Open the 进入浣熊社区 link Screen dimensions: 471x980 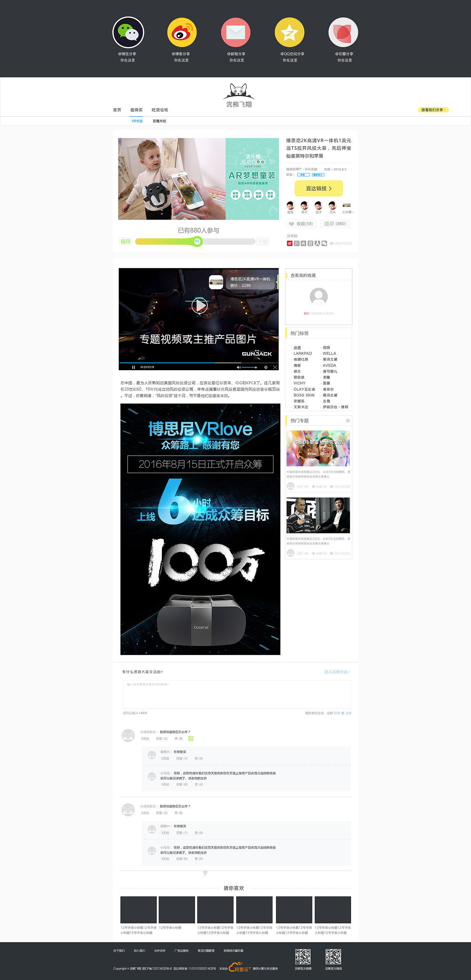(337, 672)
